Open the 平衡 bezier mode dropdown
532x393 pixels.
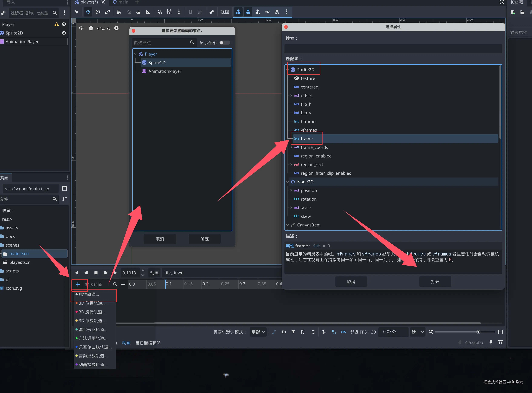point(258,332)
